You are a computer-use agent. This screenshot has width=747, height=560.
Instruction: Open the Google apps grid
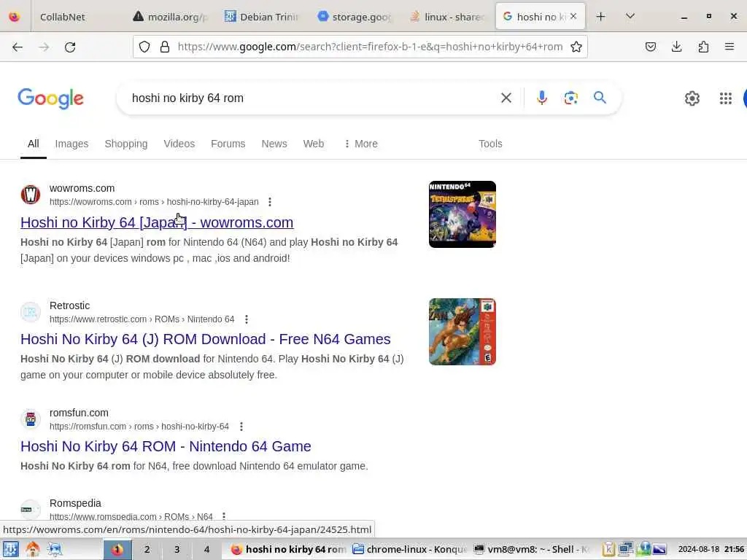[725, 98]
